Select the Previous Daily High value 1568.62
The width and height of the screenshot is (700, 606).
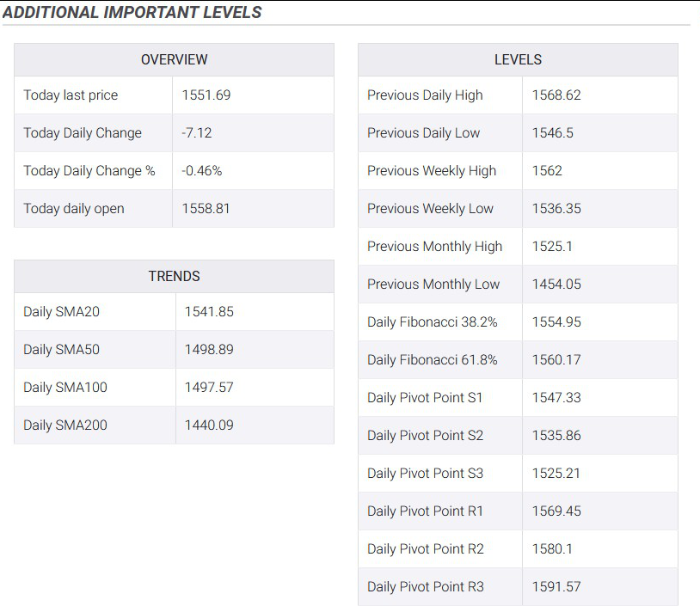pos(556,95)
